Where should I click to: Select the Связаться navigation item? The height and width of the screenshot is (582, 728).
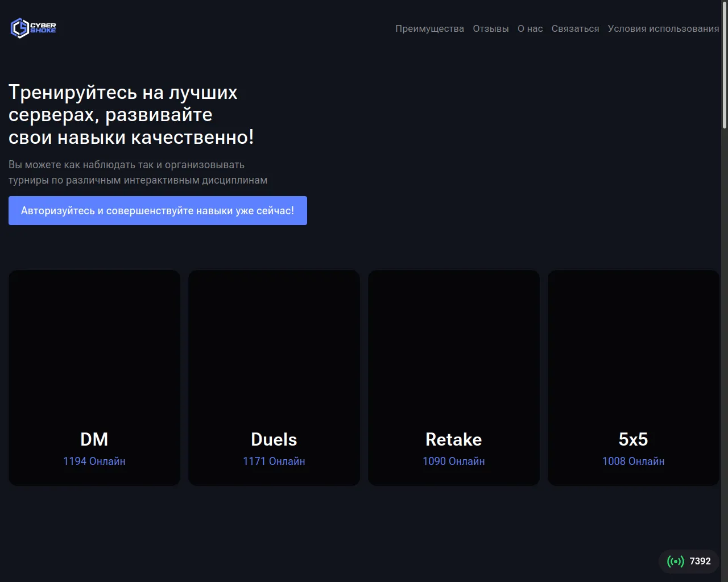coord(575,28)
